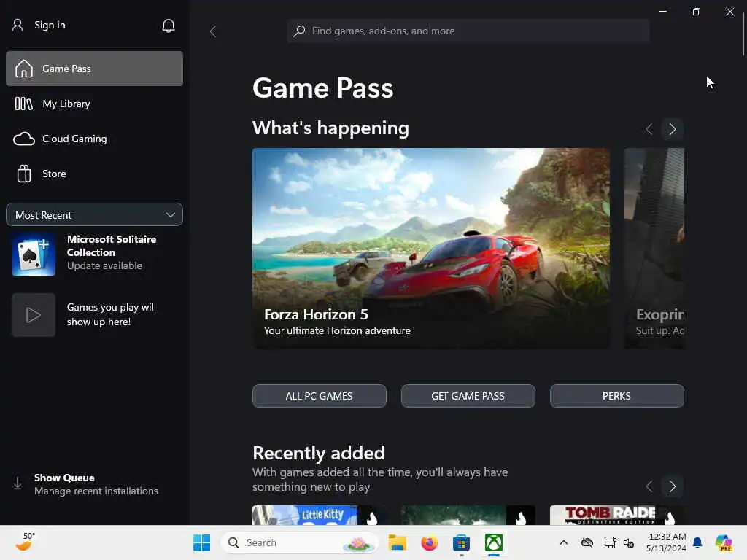
Task: Show previous What's happening item
Action: (x=649, y=129)
